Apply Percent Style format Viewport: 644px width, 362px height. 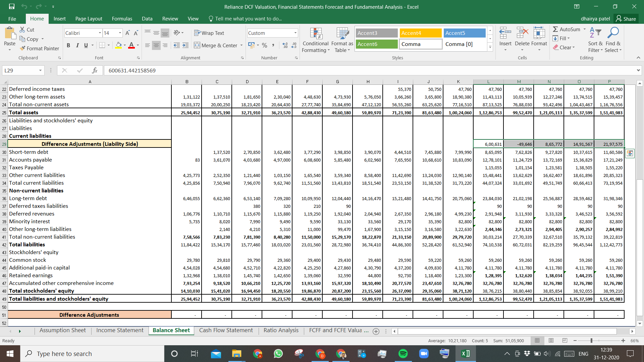265,45
